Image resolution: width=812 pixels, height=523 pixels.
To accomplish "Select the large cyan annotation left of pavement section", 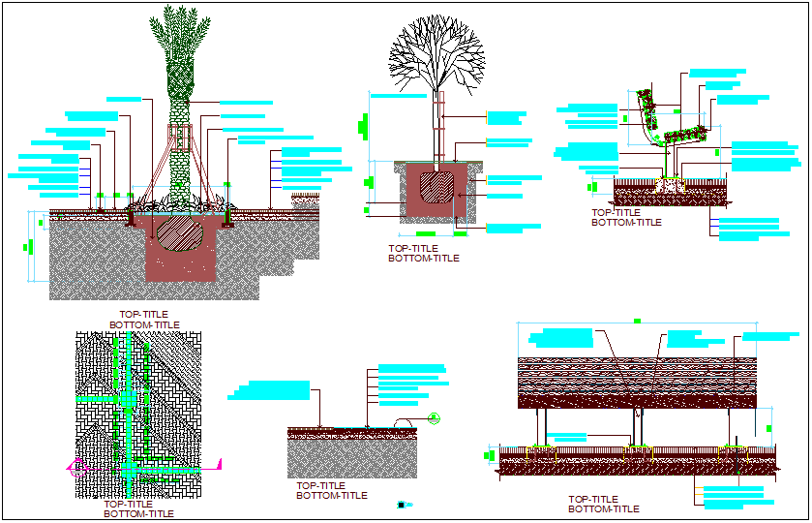I will (x=272, y=390).
